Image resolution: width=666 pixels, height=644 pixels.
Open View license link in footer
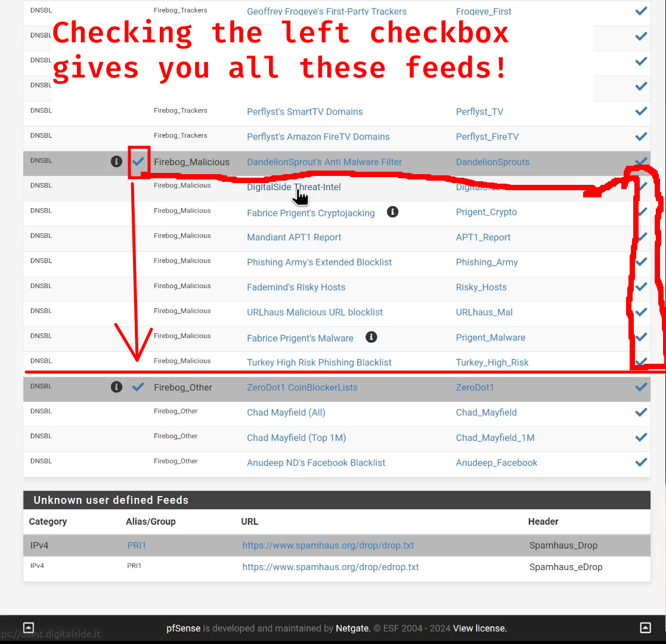point(479,628)
